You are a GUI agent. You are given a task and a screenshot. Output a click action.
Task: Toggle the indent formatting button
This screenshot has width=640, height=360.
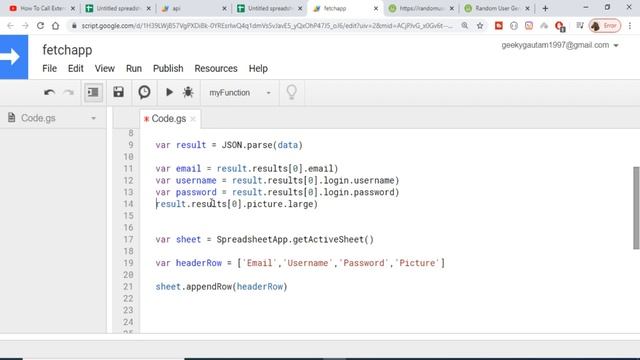coord(93,92)
